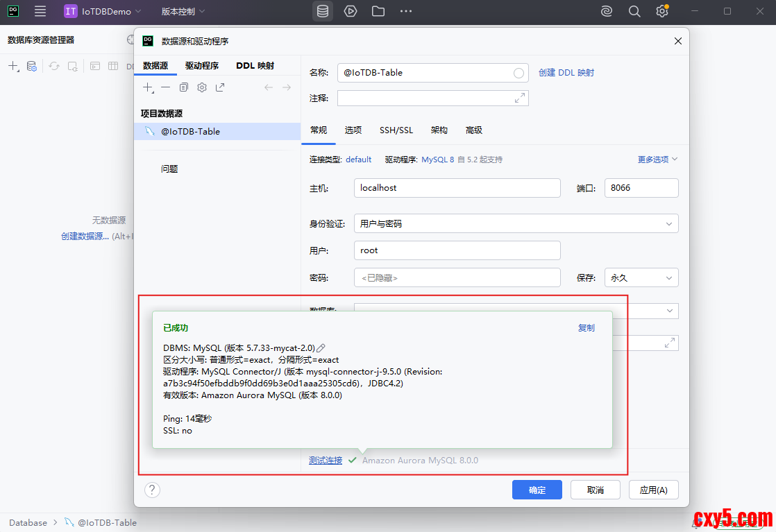Image resolution: width=776 pixels, height=532 pixels.
Task: Click the add data source plus icon
Action: (x=148, y=87)
